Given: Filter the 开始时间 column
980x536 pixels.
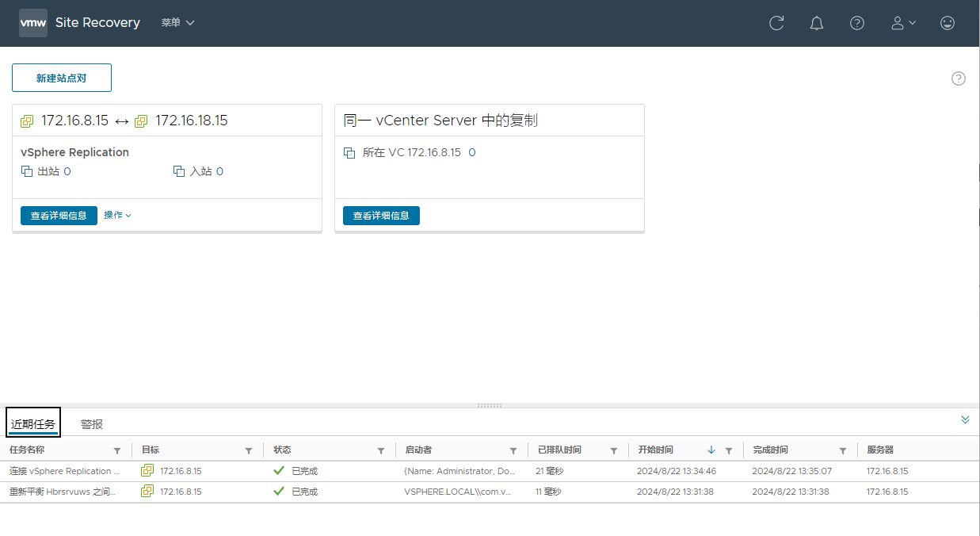Looking at the screenshot, I should pos(729,450).
